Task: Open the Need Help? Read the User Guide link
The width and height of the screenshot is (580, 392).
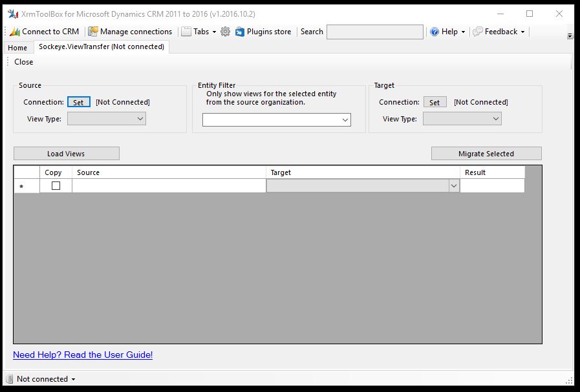Action: 83,355
